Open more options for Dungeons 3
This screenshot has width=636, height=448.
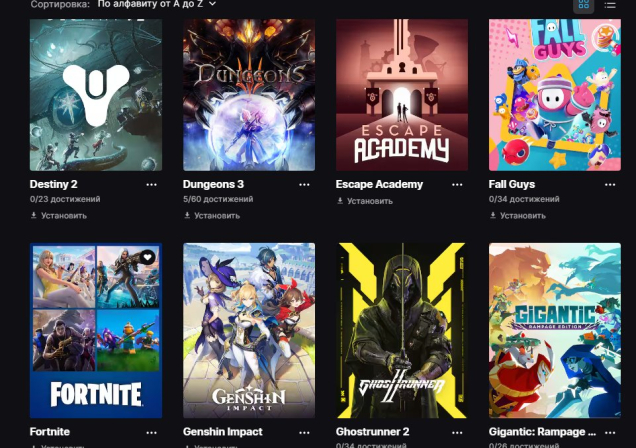[x=304, y=184]
